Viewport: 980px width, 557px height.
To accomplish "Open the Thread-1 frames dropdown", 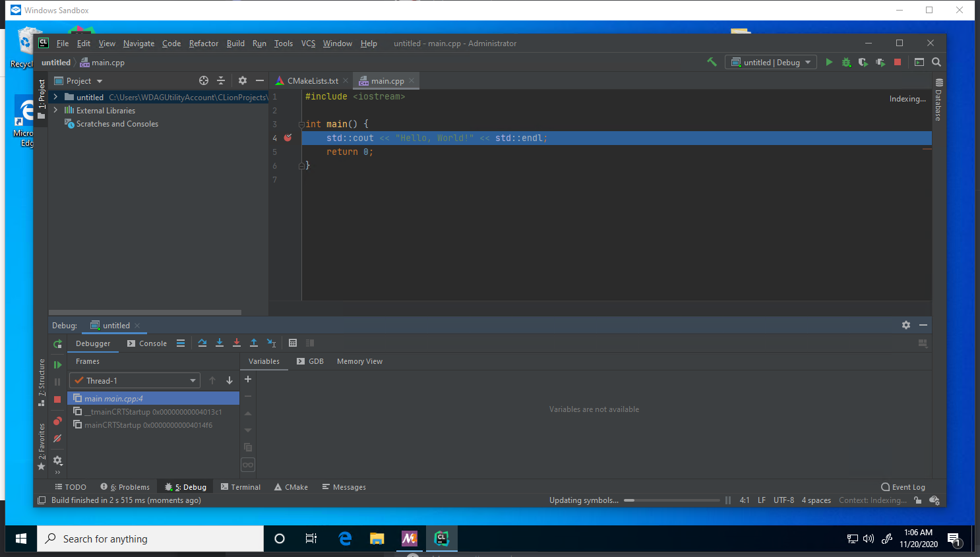I will coord(135,380).
